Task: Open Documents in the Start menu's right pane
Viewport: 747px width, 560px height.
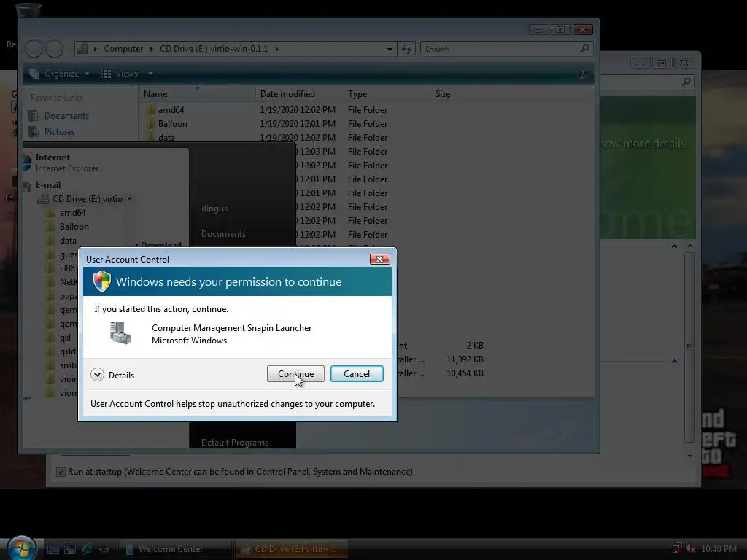Action: coord(223,234)
